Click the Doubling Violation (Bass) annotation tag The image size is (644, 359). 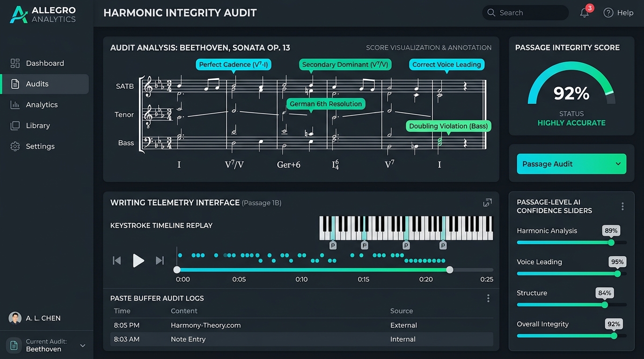(x=448, y=126)
